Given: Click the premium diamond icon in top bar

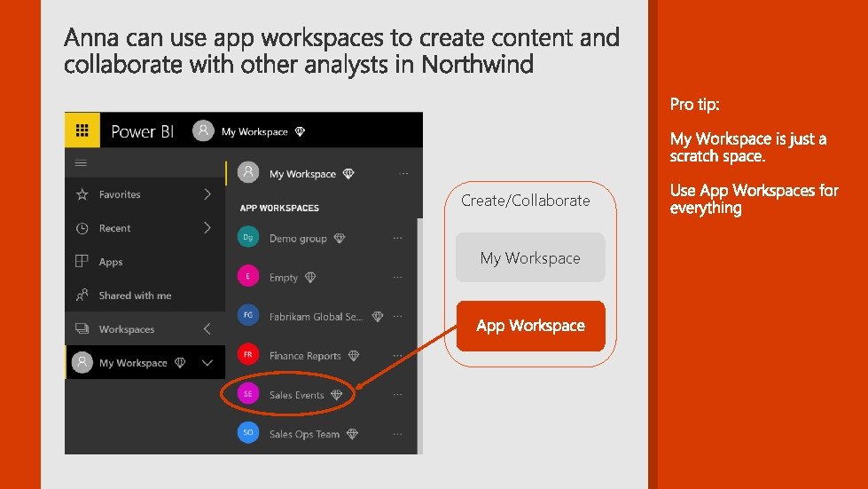Looking at the screenshot, I should pos(300,132).
